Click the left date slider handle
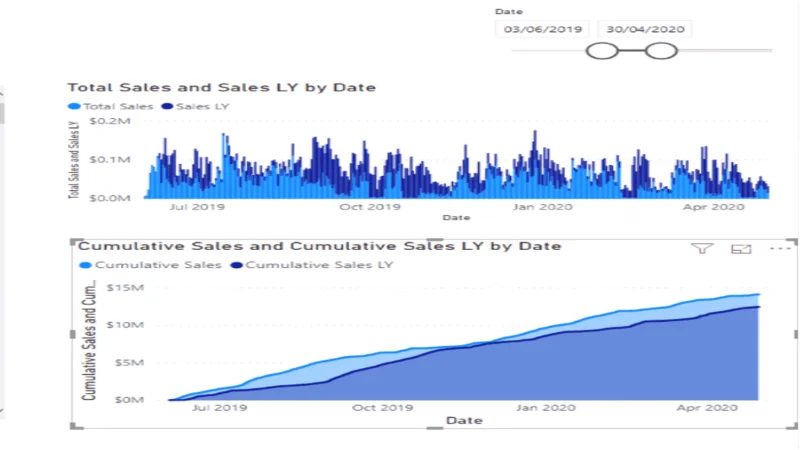 (602, 51)
